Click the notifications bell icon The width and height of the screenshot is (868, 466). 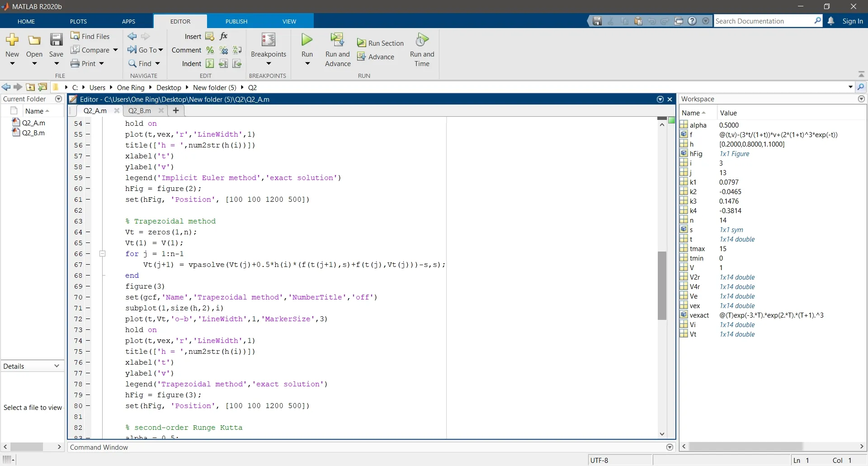coord(831,21)
